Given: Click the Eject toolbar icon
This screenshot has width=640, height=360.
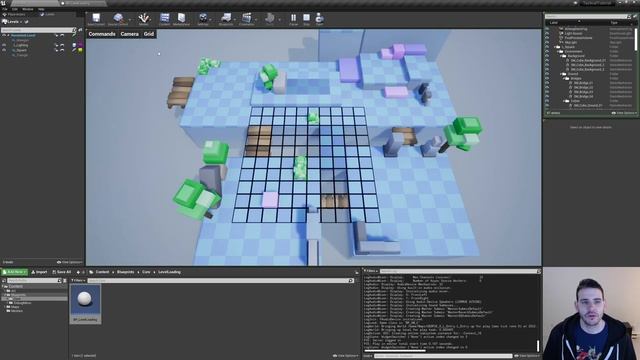Looking at the screenshot, I should point(320,18).
